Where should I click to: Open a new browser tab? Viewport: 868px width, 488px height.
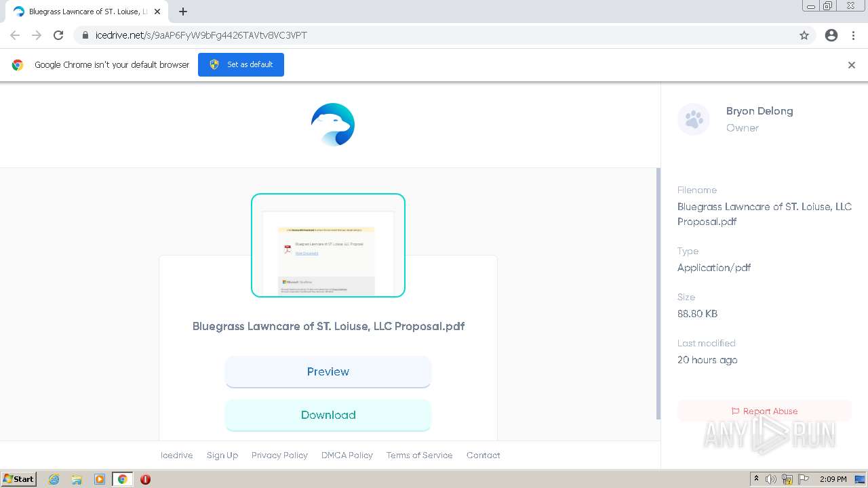(183, 12)
